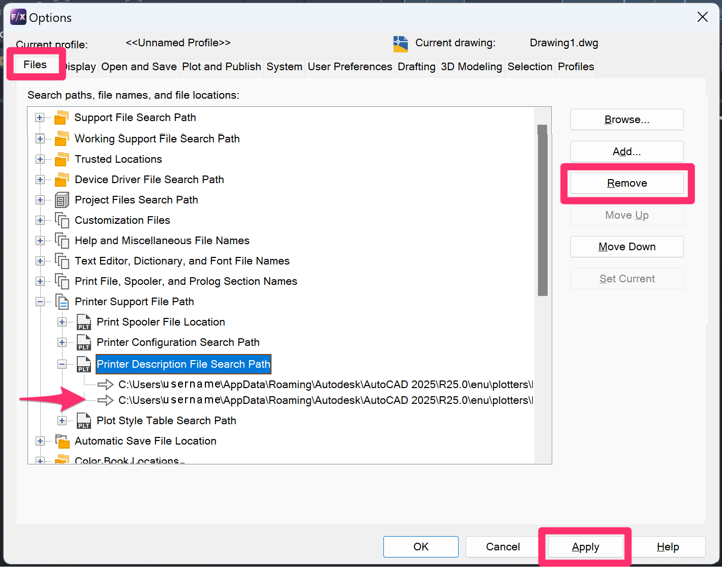Switch to the Plot and Publish tab
Image resolution: width=722 pixels, height=588 pixels.
click(221, 67)
